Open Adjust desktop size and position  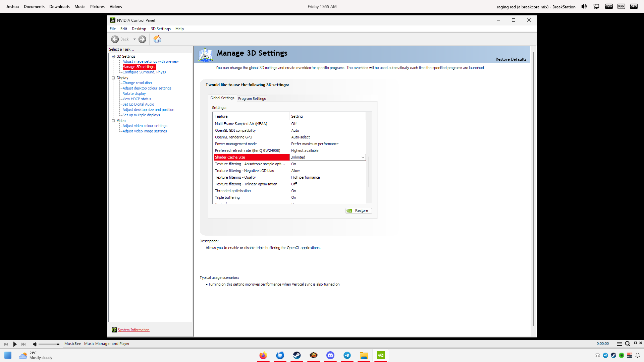pos(148,110)
